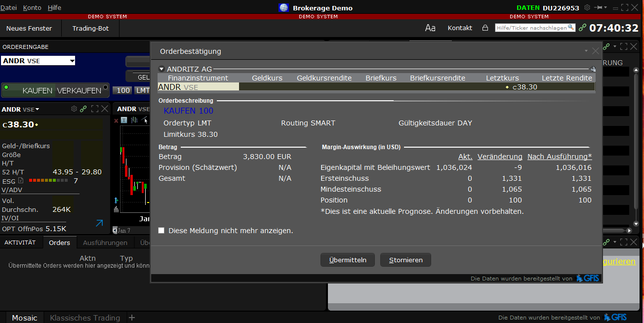Open the Konto menu
Screen dimensions: 644x323
pos(32,7)
